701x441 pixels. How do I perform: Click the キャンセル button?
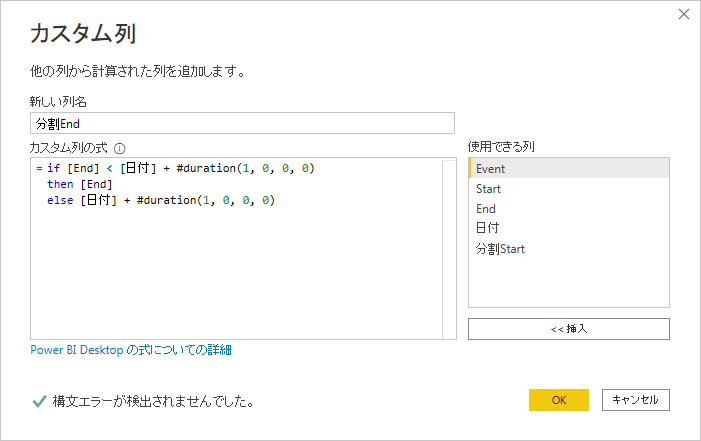pos(636,400)
